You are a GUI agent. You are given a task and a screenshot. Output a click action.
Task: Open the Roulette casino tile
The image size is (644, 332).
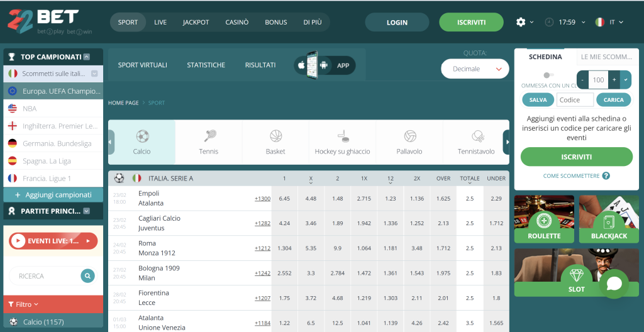point(544,219)
